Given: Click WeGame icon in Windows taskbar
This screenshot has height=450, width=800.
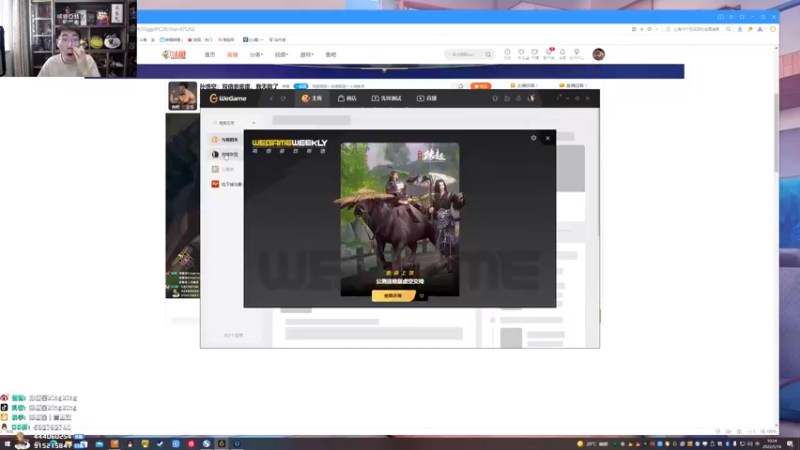Looking at the screenshot, I should [221, 444].
